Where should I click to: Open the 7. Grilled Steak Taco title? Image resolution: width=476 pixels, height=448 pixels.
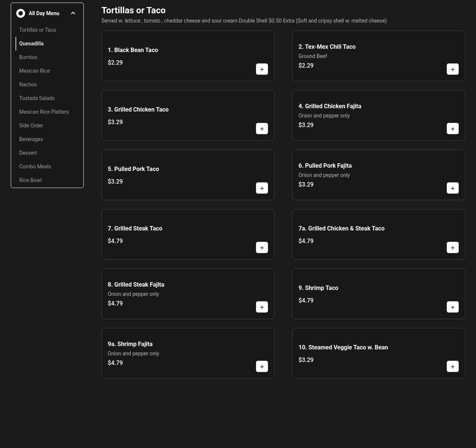135,229
